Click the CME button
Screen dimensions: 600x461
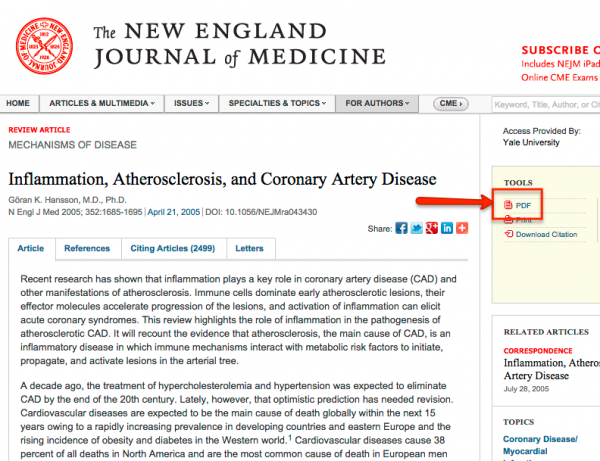pyautogui.click(x=451, y=104)
